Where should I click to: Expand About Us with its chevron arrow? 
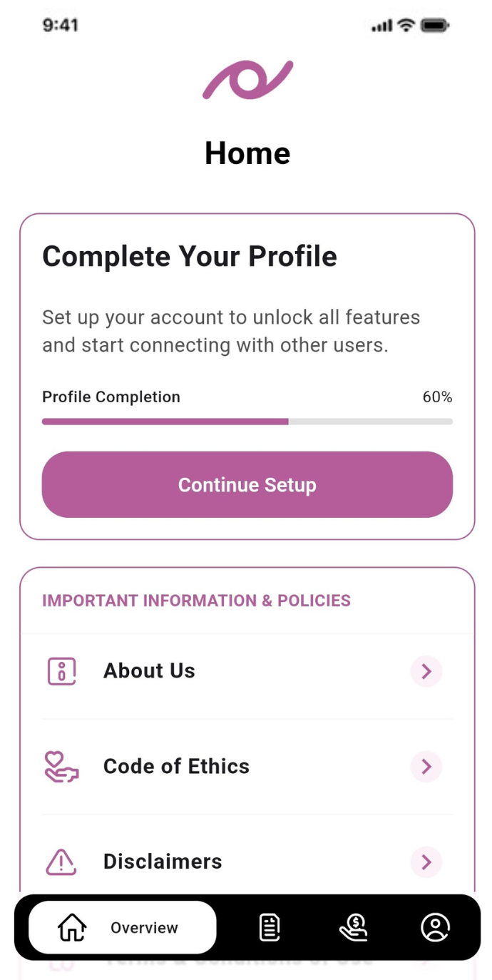click(x=426, y=671)
